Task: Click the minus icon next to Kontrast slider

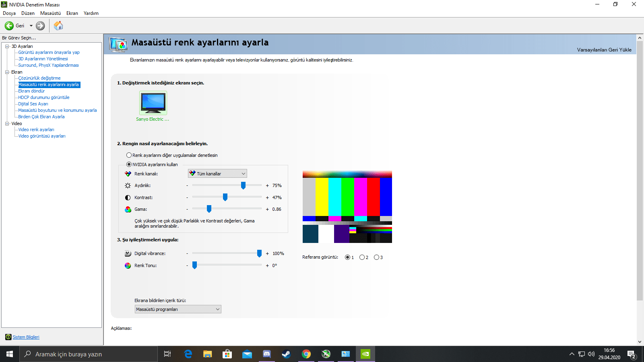Action: 187,197
